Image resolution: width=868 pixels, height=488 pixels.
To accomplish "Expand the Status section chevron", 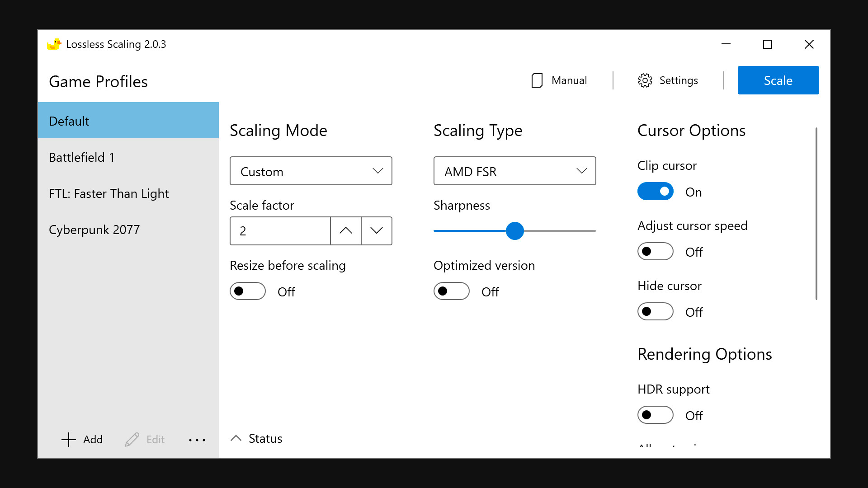I will [x=236, y=439].
